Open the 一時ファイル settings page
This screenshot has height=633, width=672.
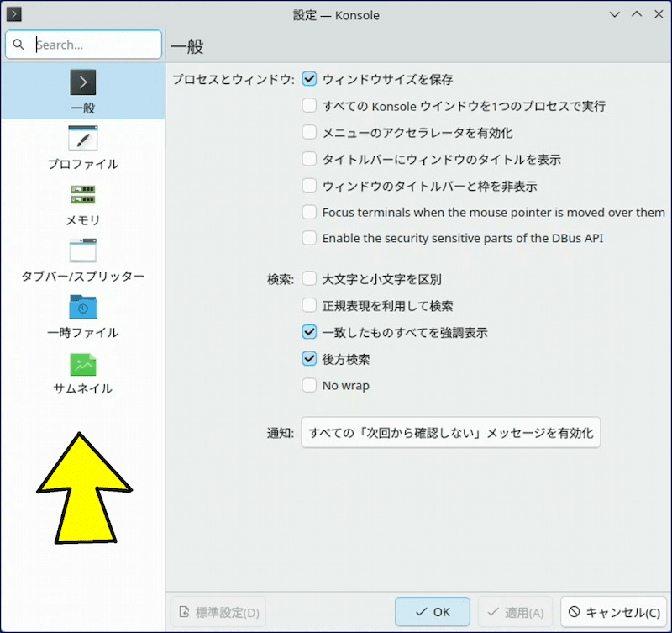point(82,308)
